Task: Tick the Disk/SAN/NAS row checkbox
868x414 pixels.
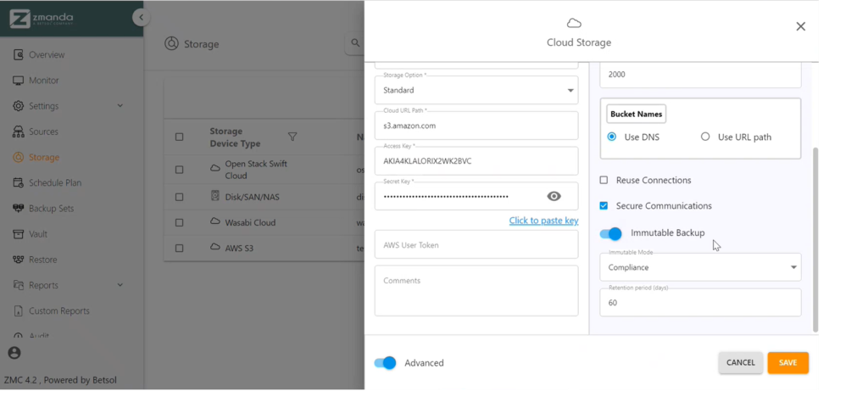Action: [180, 197]
